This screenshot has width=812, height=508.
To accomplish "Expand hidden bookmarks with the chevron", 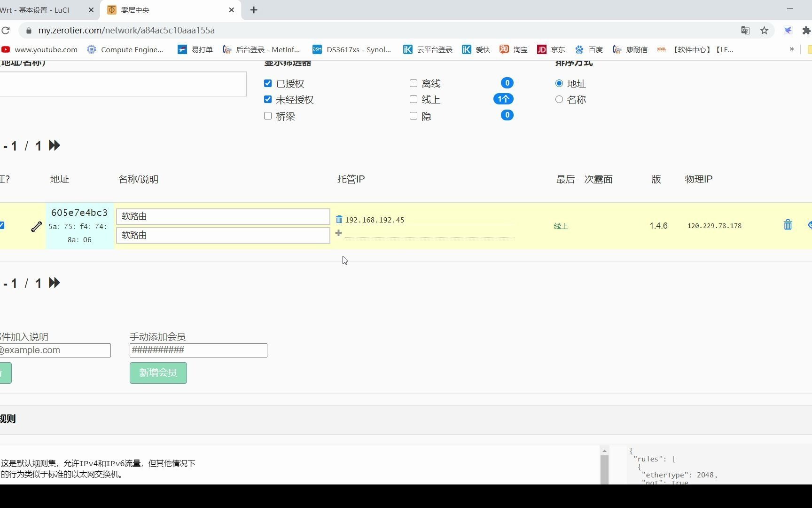I will point(792,49).
